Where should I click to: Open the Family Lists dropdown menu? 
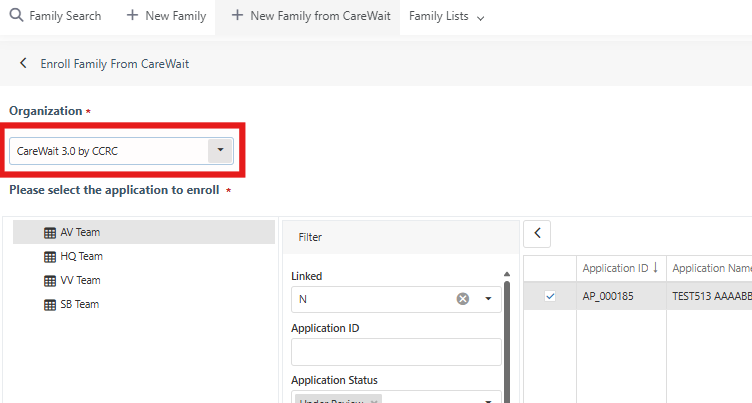pos(446,16)
